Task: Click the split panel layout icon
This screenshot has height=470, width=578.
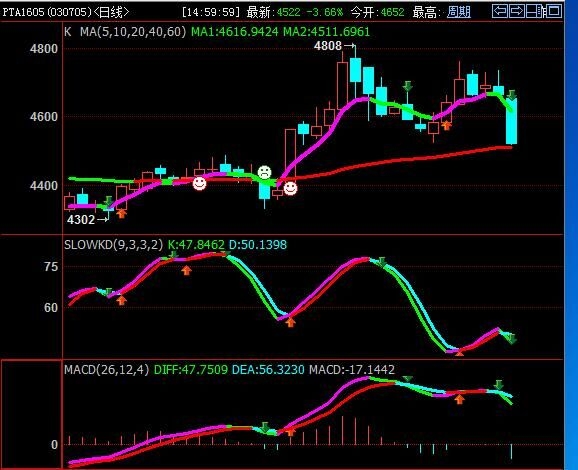Action: pos(535,11)
